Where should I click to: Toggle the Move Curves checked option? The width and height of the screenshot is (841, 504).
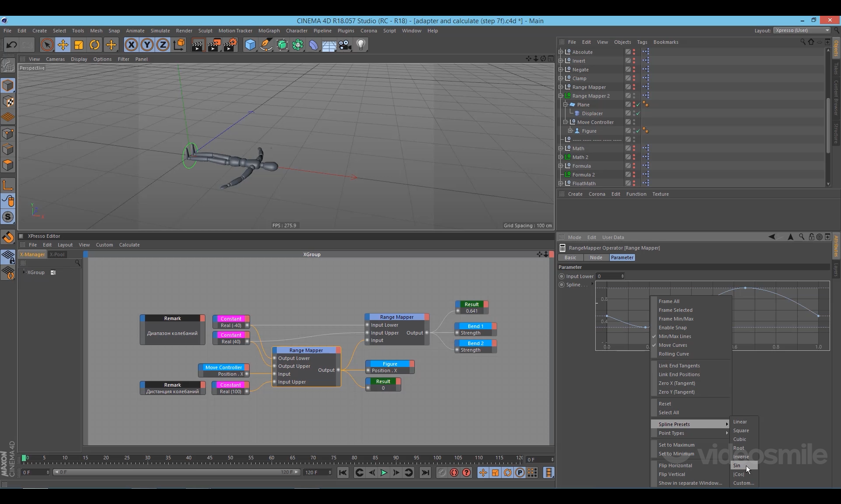673,345
